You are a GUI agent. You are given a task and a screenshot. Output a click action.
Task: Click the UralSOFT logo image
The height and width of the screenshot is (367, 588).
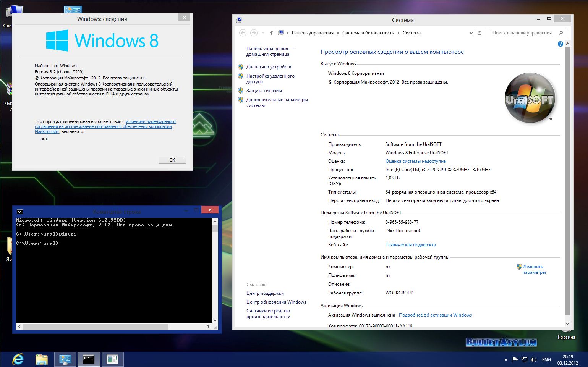click(x=530, y=98)
